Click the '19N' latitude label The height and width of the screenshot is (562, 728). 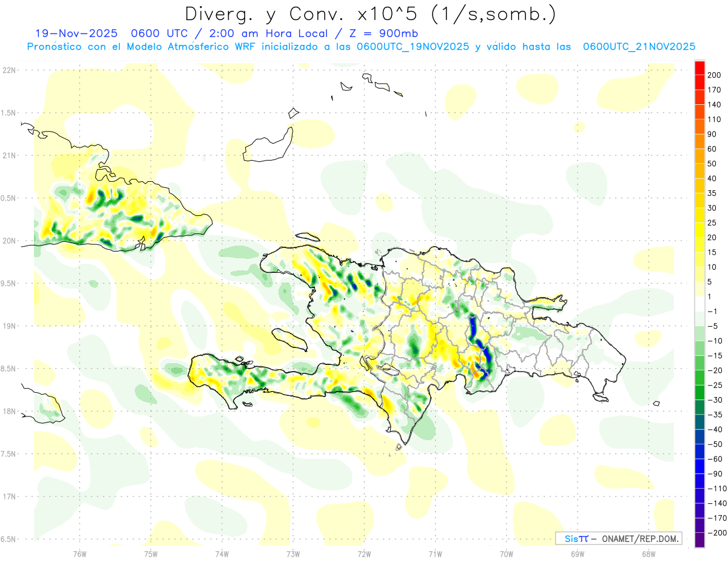click(x=8, y=326)
